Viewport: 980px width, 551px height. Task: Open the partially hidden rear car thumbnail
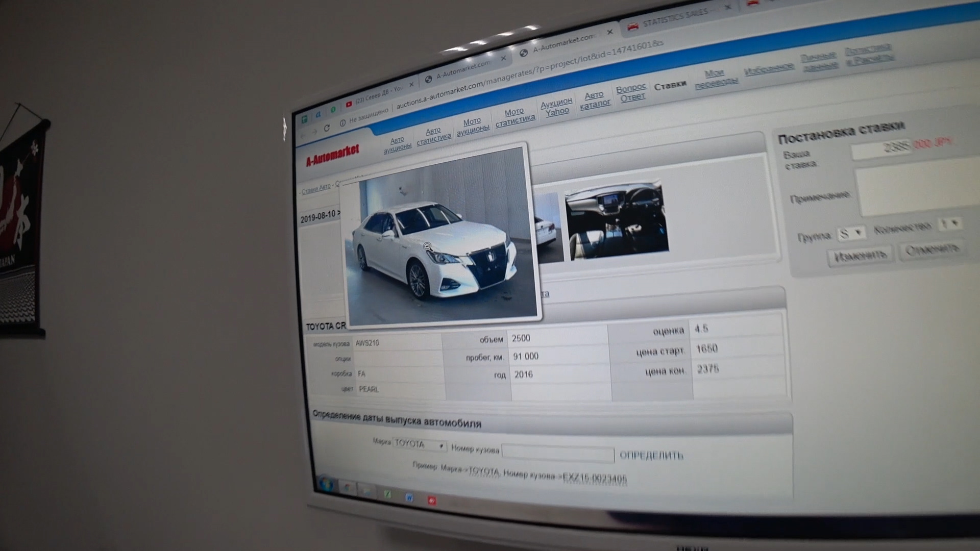549,227
